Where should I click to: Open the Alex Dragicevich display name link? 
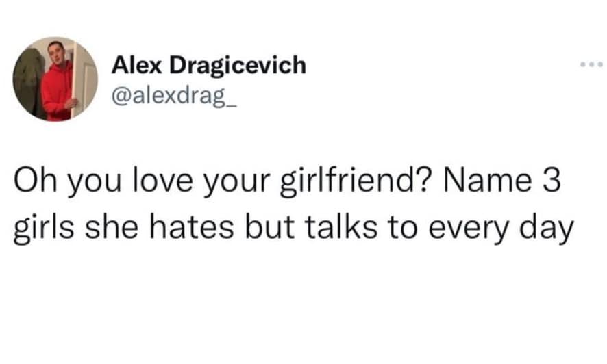(x=208, y=66)
